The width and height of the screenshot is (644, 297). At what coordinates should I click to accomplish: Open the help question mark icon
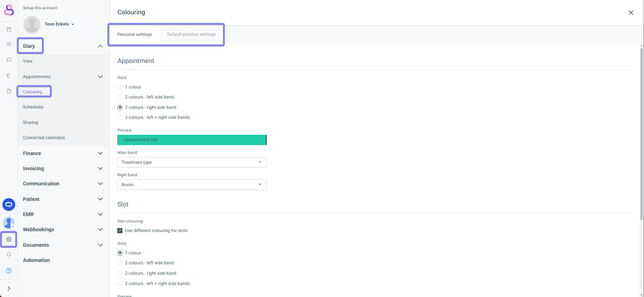coord(9,271)
